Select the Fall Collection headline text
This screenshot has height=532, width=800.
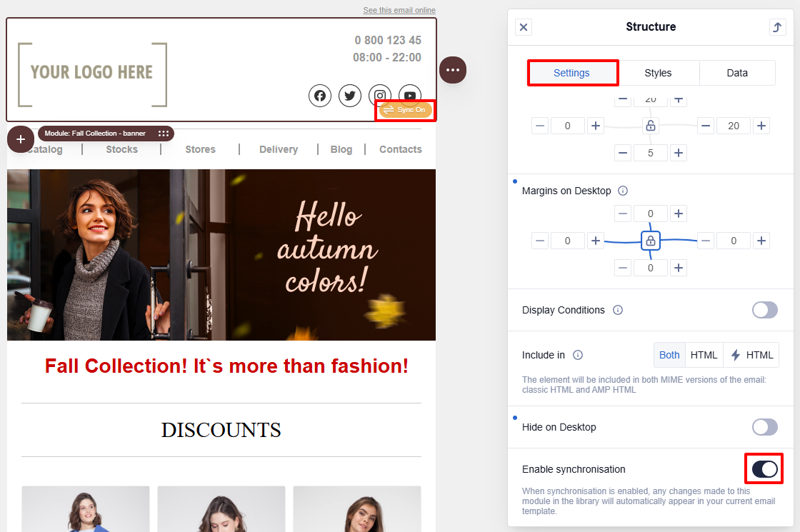point(226,366)
